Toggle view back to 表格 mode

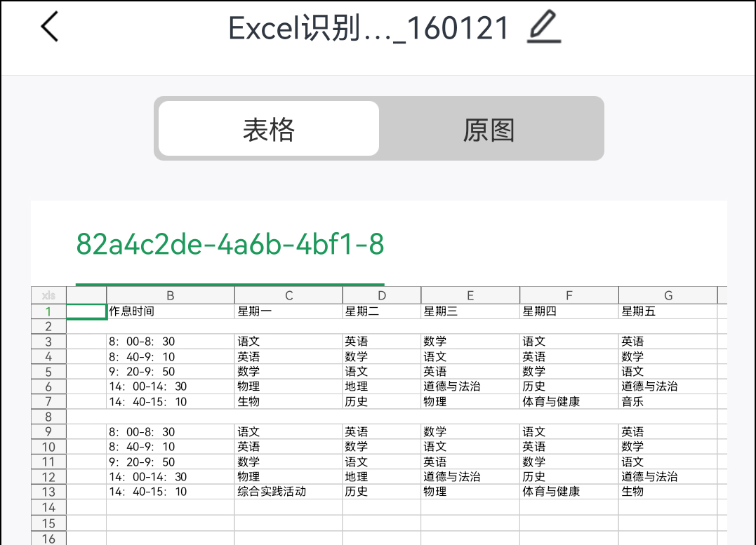(267, 128)
